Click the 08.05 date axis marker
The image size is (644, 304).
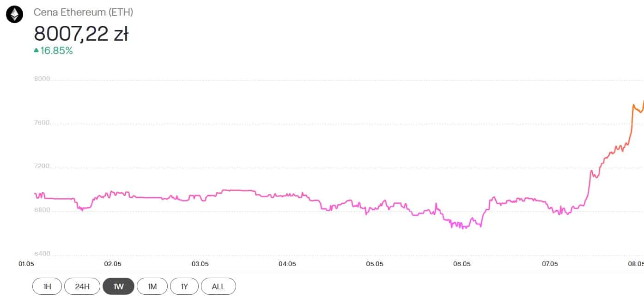point(636,264)
